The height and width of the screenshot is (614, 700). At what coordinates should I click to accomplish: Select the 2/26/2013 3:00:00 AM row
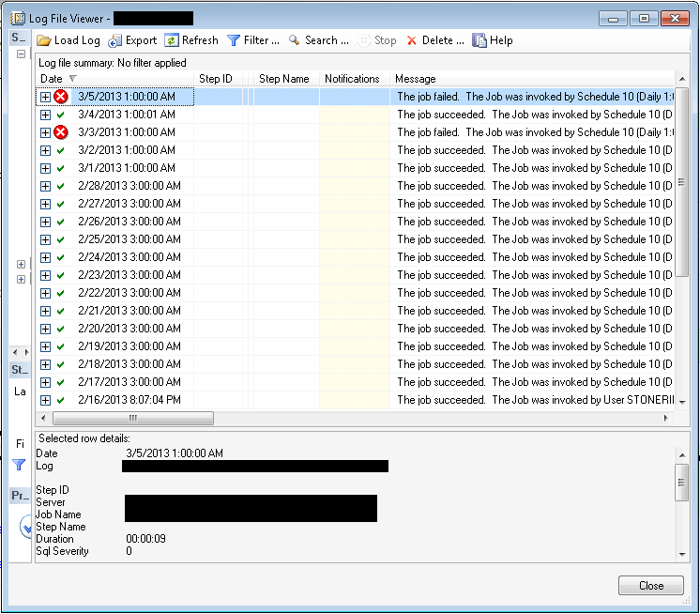coord(355,222)
